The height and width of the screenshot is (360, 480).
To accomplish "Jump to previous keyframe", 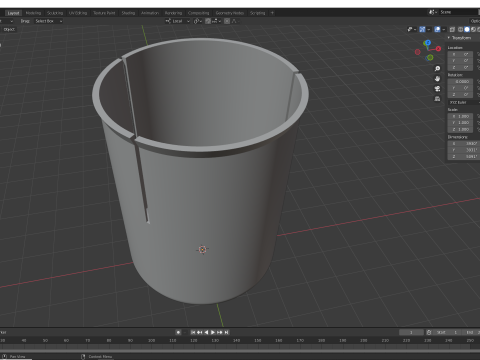I will [200, 332].
